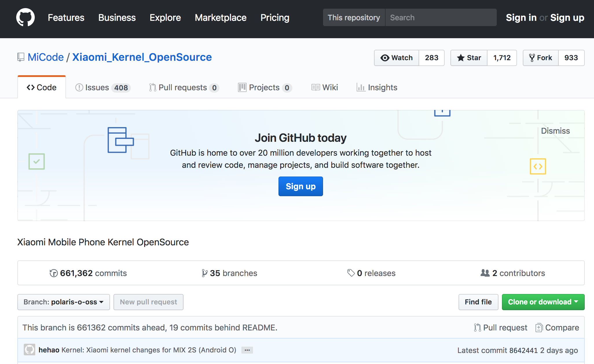Screen dimensions: 594x364
Task: Click the Fork button
Action: point(540,58)
